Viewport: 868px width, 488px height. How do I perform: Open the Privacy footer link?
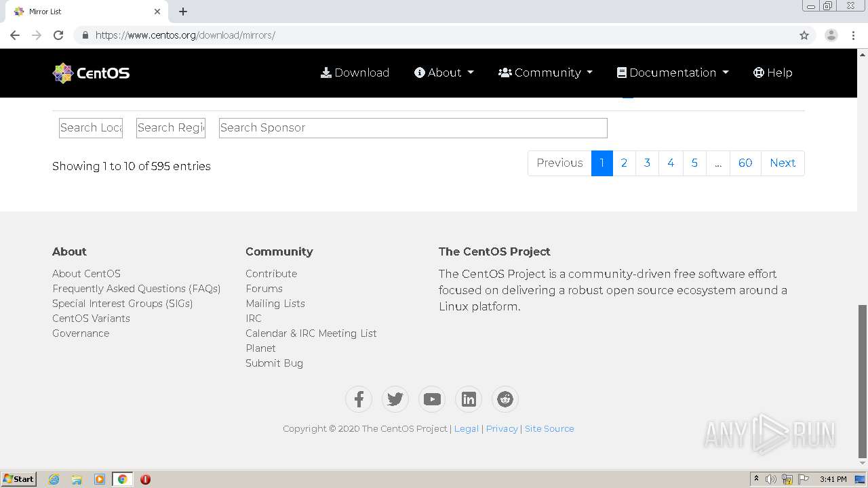(502, 428)
